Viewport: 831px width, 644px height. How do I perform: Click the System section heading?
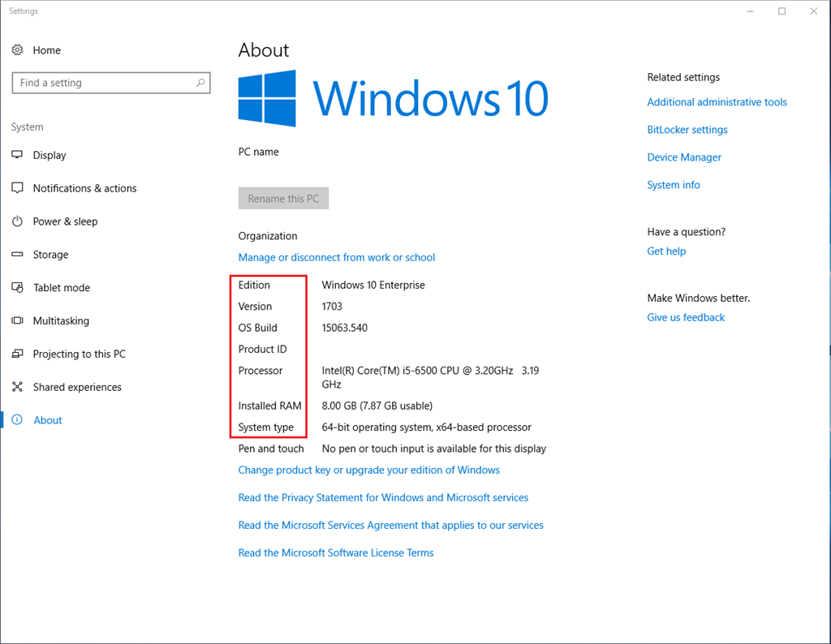pos(27,127)
